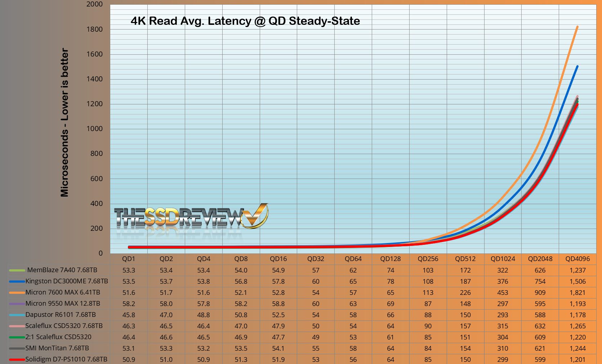
Task: Click the Solidigm QD4096 value 1,201
Action: click(x=578, y=360)
